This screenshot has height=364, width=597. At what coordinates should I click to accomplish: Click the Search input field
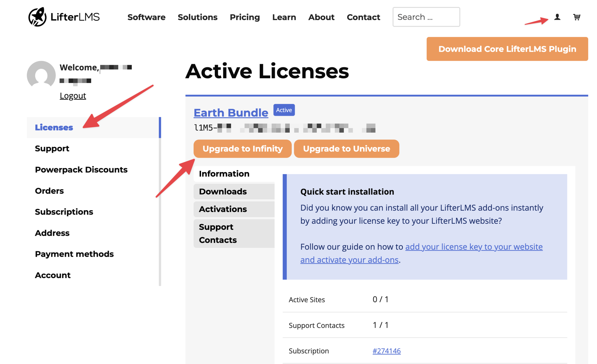[x=426, y=17]
